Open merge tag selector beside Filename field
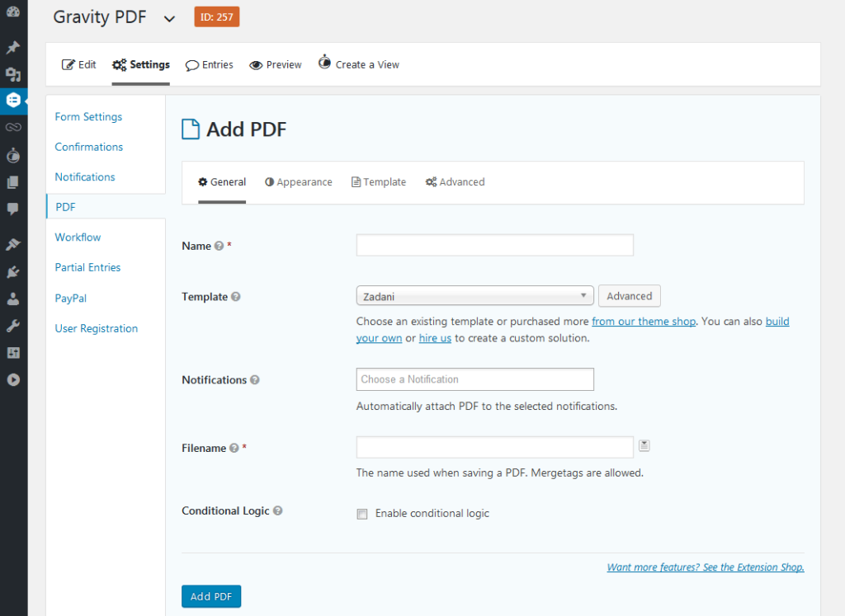845x616 pixels. tap(644, 446)
